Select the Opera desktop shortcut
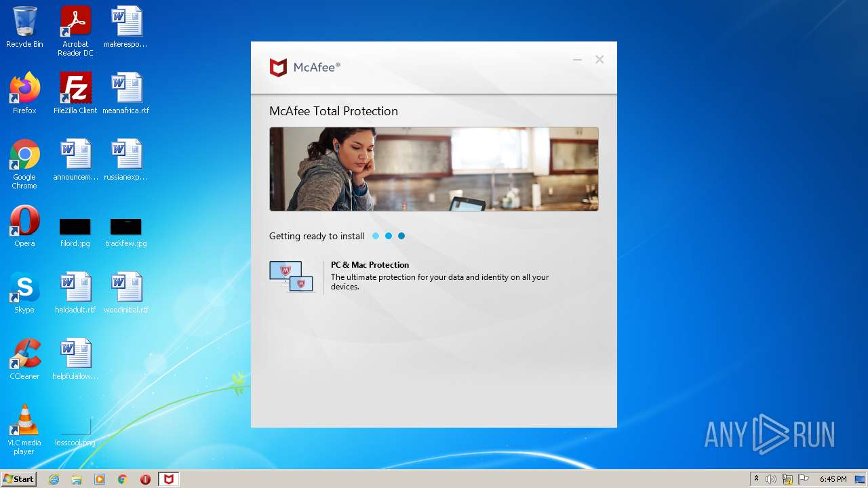This screenshot has height=488, width=868. click(24, 226)
